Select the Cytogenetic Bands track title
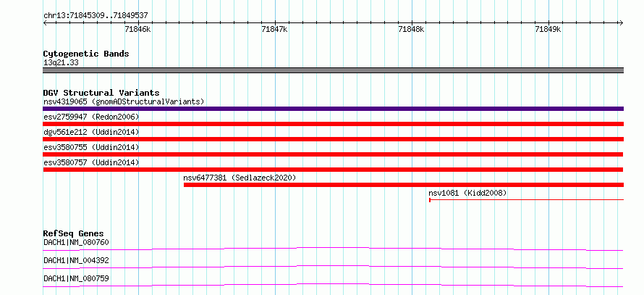The width and height of the screenshot is (644, 295). [x=86, y=54]
